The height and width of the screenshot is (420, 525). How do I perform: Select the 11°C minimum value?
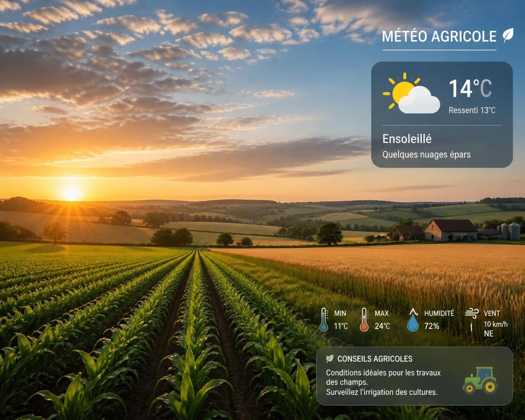(341, 326)
